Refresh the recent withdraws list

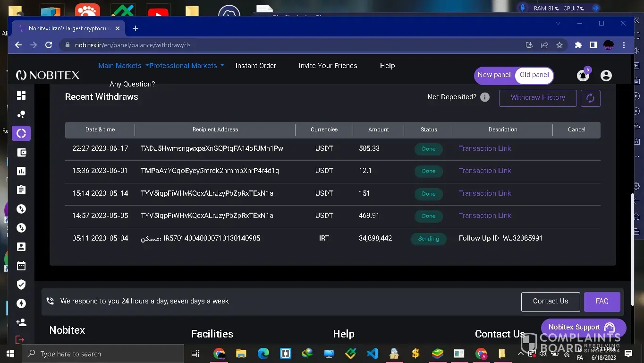(591, 98)
